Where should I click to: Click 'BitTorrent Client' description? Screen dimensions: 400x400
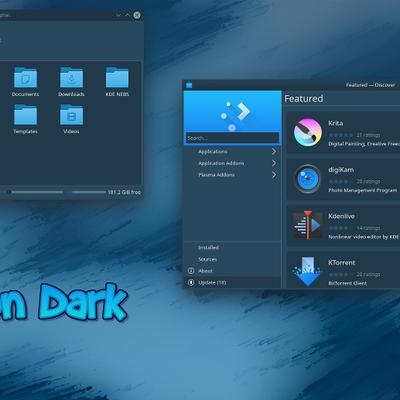pos(347,283)
